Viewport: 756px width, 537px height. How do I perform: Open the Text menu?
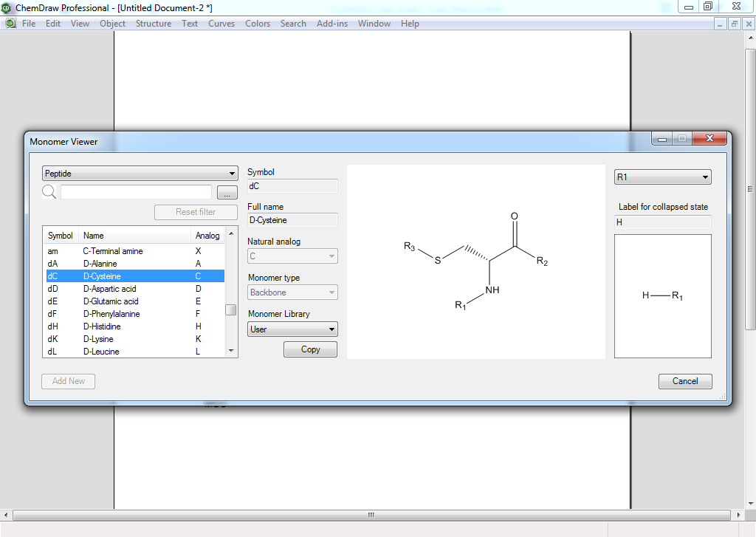(190, 23)
